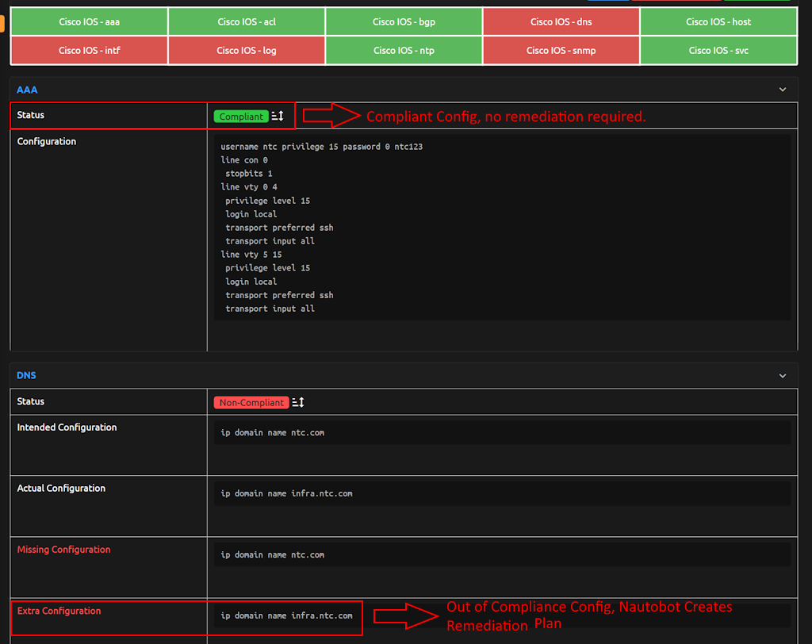Open the Cisco IOS - ntp feature
The height and width of the screenshot is (644, 812).
tap(403, 50)
